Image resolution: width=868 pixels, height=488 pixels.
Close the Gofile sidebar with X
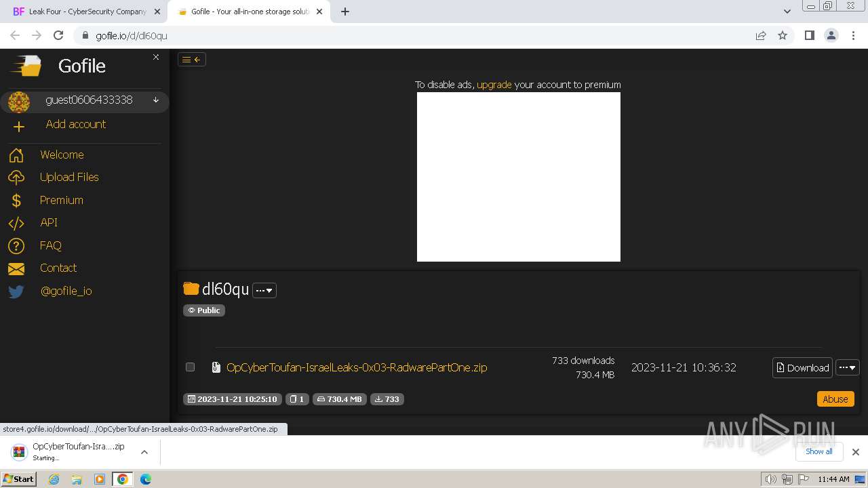point(156,57)
